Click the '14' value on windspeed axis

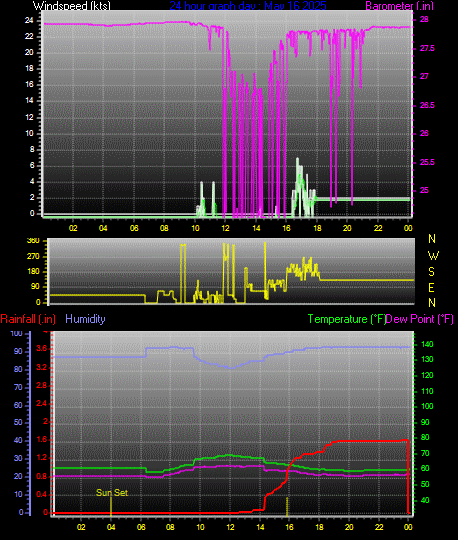pyautogui.click(x=29, y=101)
